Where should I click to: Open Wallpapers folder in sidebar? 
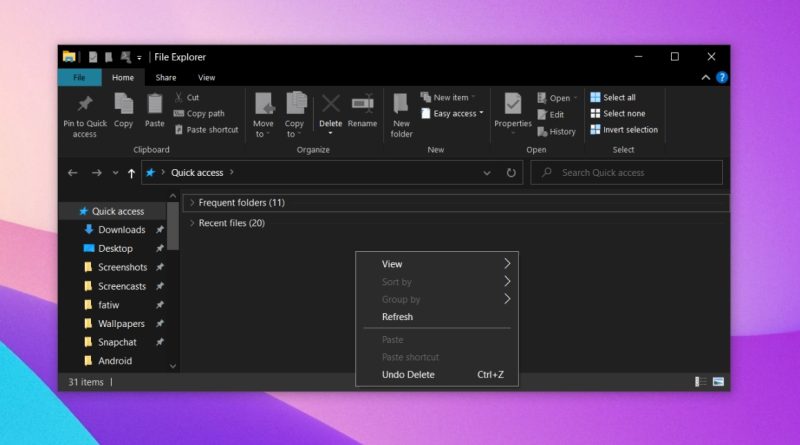coord(123,324)
